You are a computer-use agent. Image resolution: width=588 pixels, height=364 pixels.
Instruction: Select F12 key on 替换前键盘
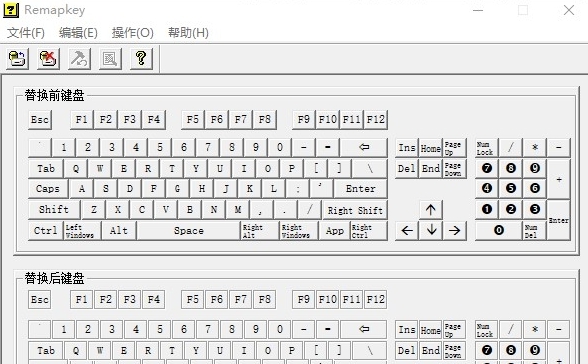(376, 120)
